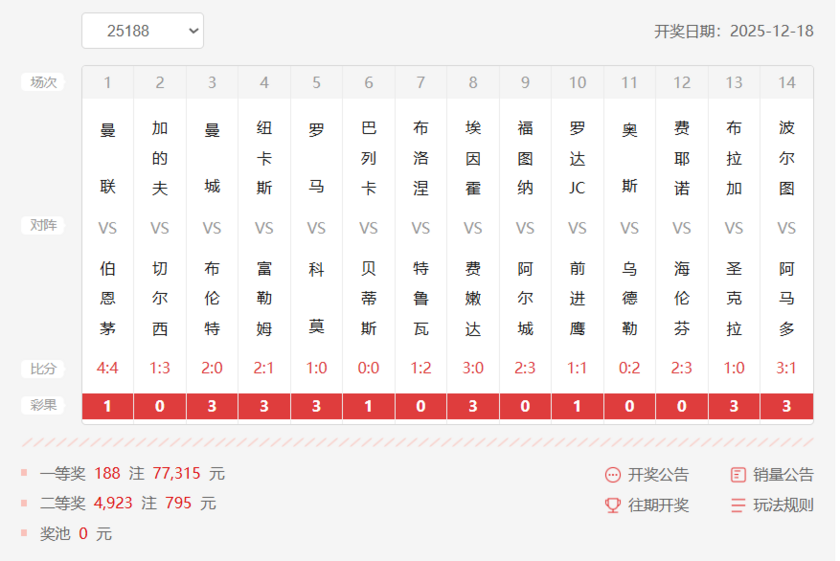This screenshot has height=561, width=840.
Task: Click the 往期开奖 trophy icon
Action: [x=613, y=506]
